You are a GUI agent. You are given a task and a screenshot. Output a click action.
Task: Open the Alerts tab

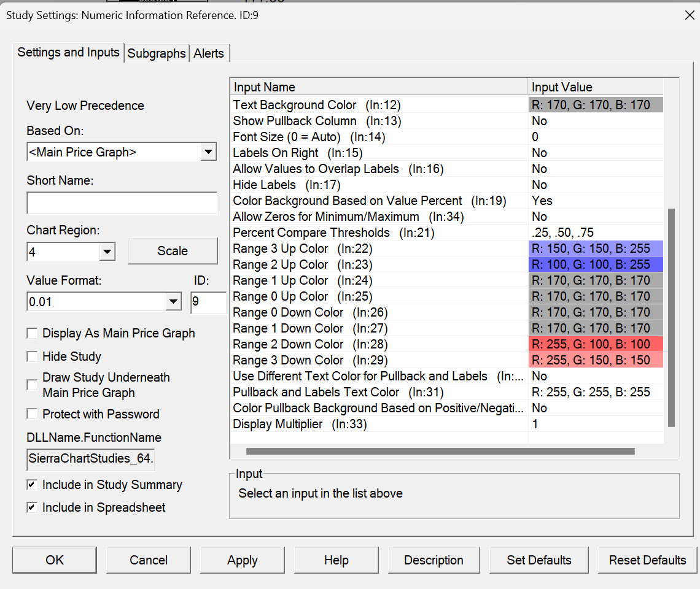209,53
